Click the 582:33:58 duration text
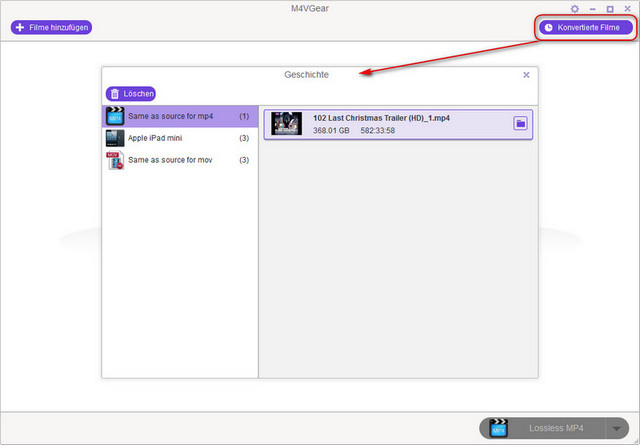640x445 pixels. tap(378, 131)
